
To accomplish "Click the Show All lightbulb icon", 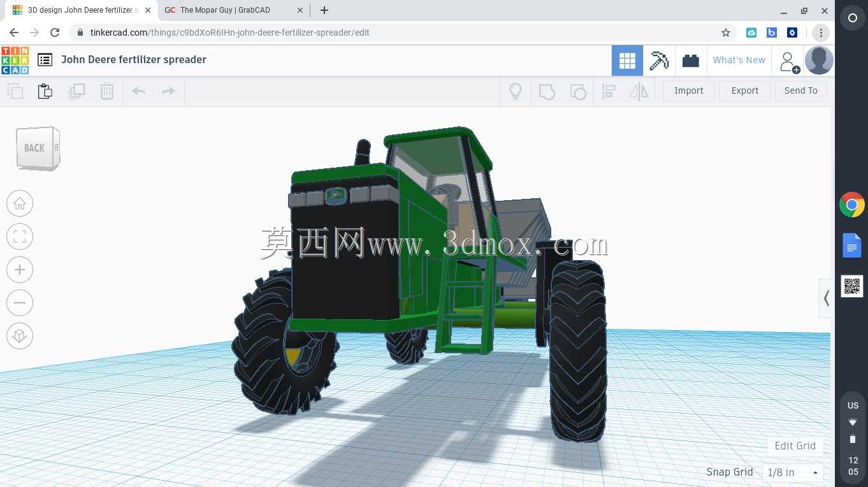I will coord(516,91).
